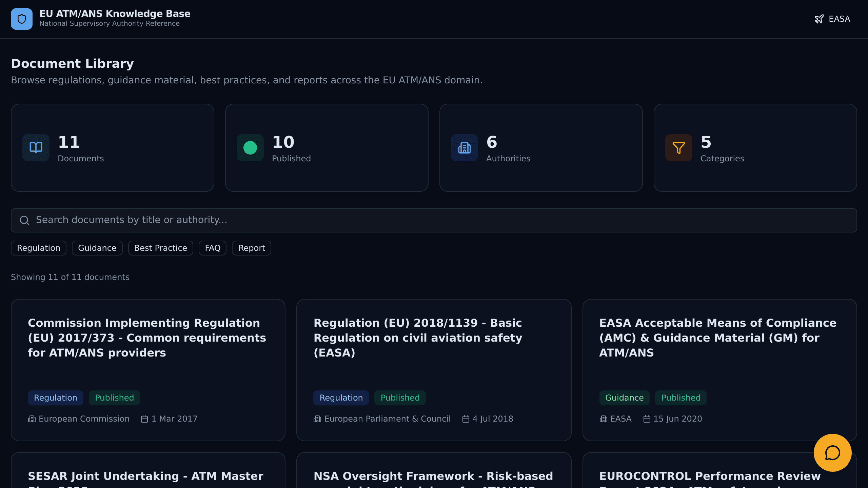The image size is (868, 488).
Task: Open the chat assistant bubble
Action: click(x=833, y=453)
